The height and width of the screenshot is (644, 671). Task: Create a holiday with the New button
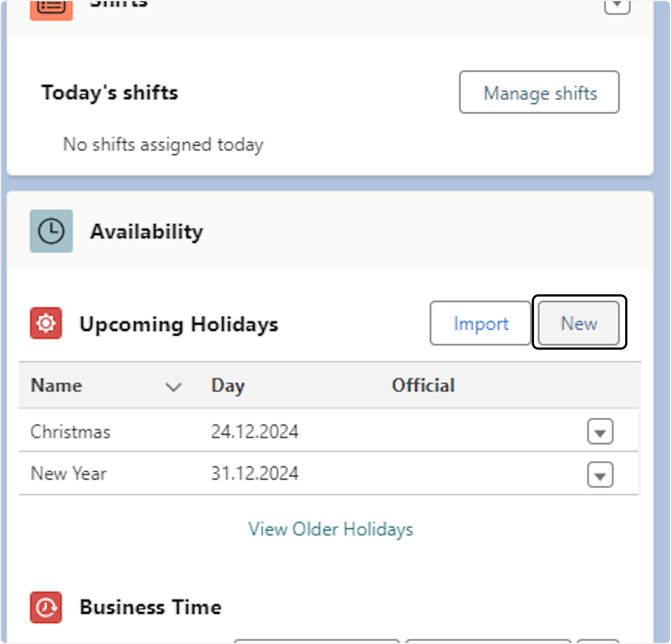click(x=579, y=323)
